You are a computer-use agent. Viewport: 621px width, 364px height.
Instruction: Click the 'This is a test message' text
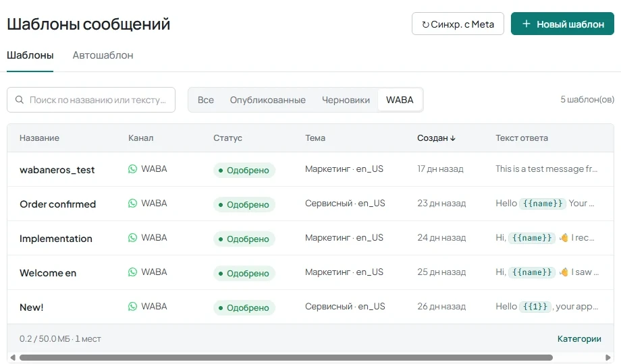pyautogui.click(x=547, y=169)
